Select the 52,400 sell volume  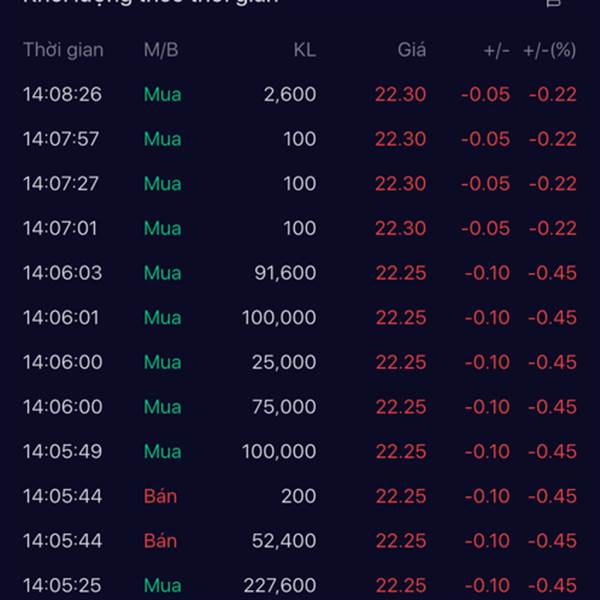pyautogui.click(x=285, y=541)
